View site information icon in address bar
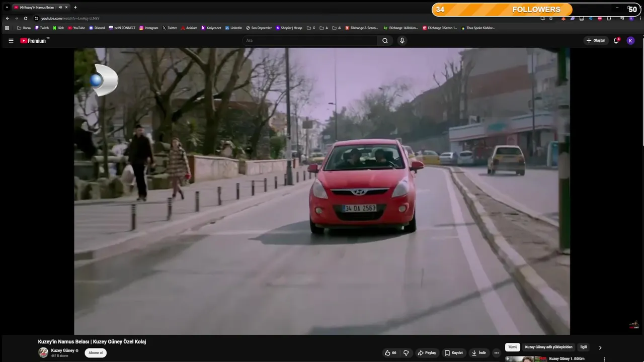This screenshot has width=644, height=362. point(36,18)
